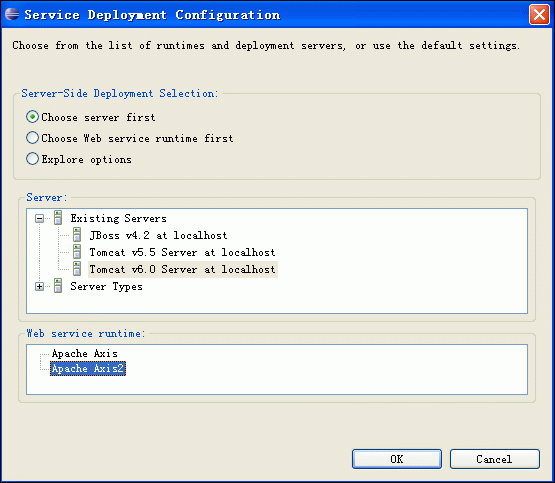Click the OK button
This screenshot has height=483, width=555.
coord(397,459)
